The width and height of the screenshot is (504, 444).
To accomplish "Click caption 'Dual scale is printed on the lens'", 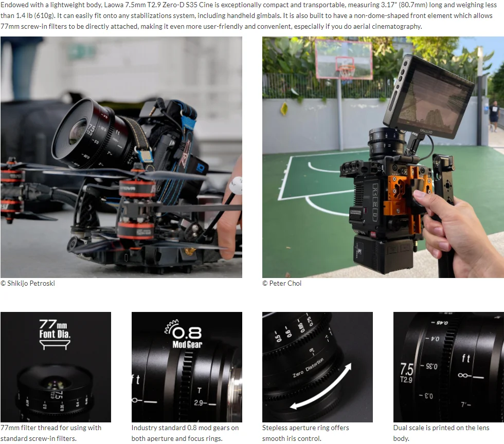I will [441, 428].
